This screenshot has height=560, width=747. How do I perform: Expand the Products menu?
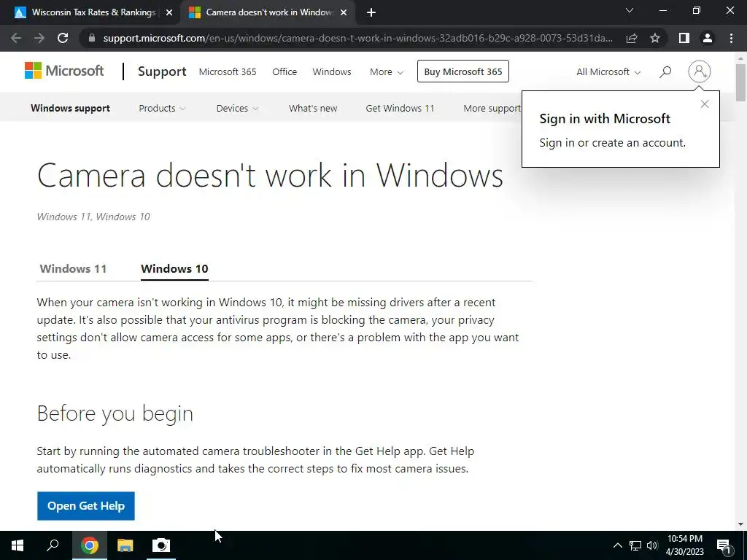tap(162, 108)
